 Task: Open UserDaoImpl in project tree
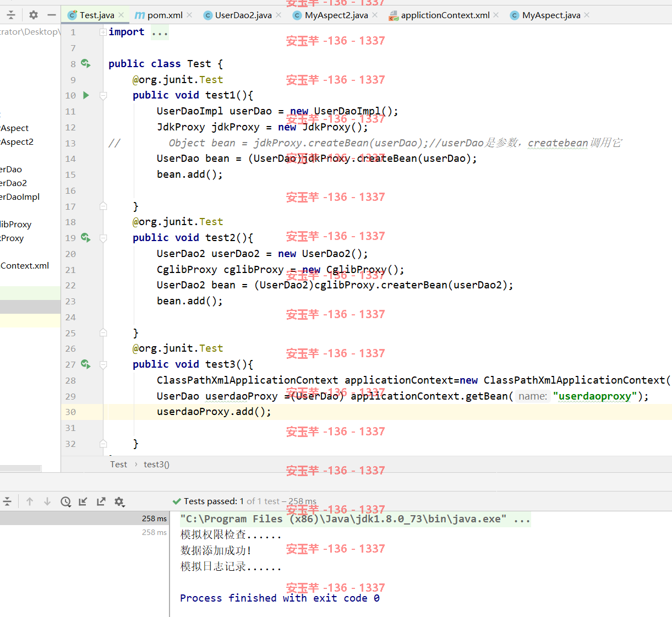[x=20, y=196]
